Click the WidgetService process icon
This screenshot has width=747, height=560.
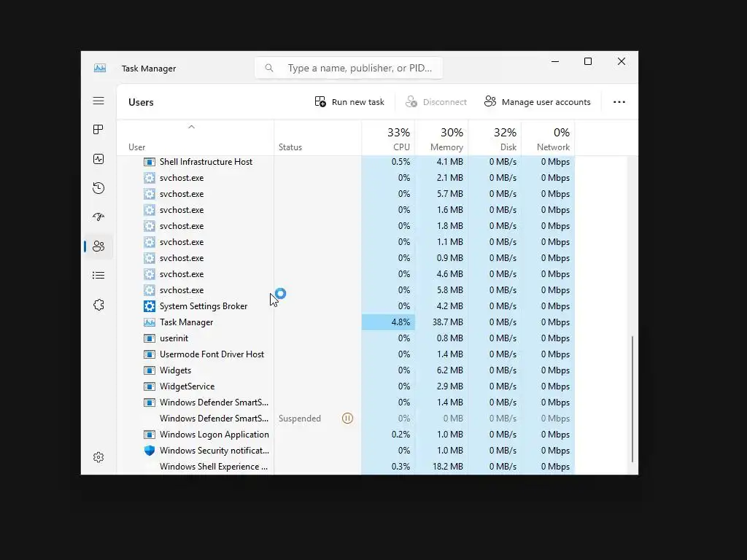(149, 386)
